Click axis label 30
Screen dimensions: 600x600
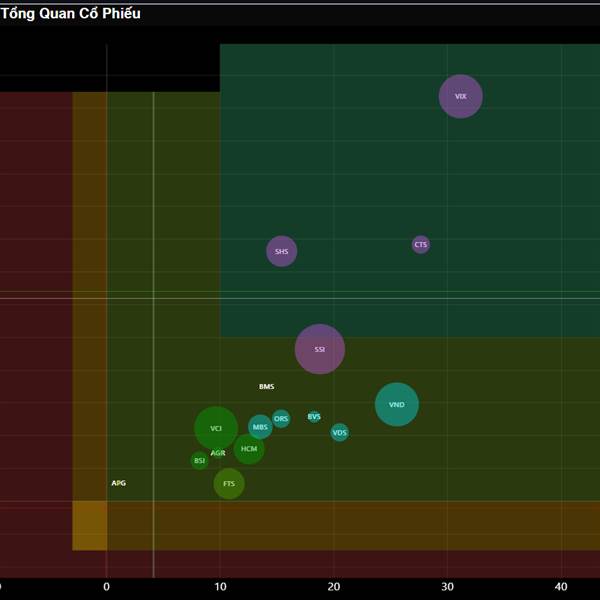447,587
